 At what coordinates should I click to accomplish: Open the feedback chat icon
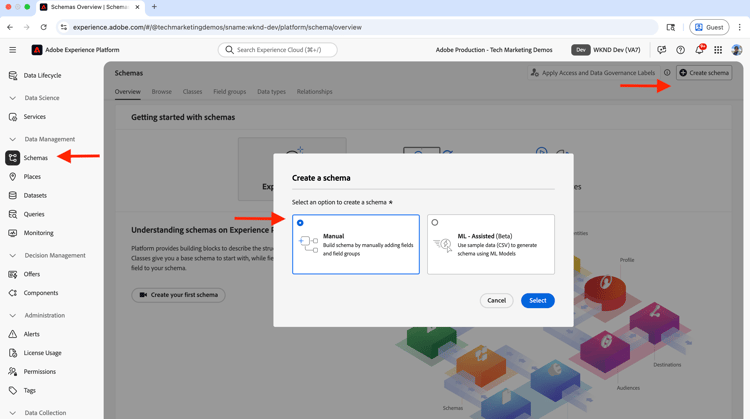click(x=662, y=50)
